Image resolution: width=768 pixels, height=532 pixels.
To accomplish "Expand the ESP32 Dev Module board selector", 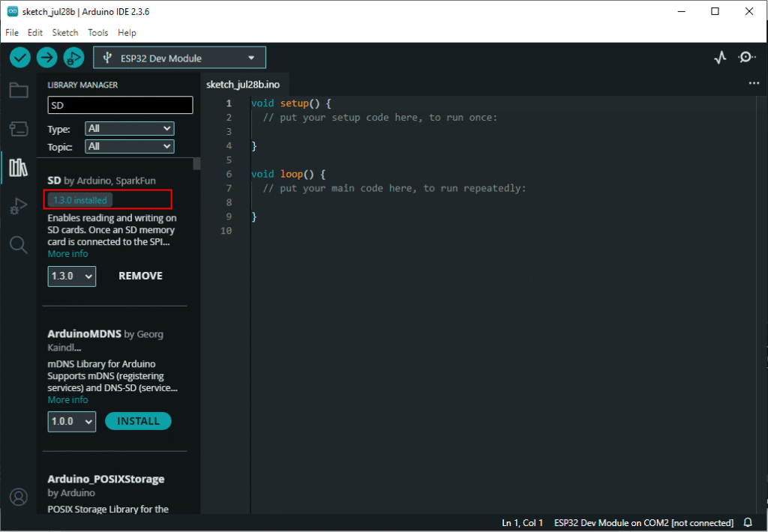I will (179, 58).
